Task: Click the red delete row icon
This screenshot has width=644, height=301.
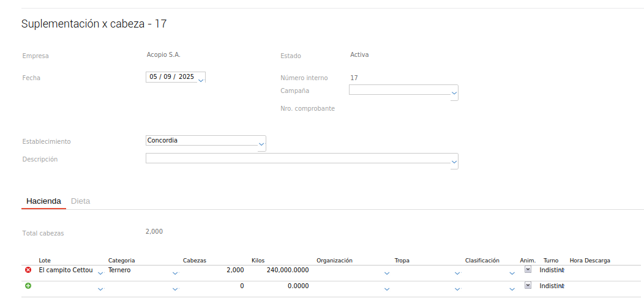Action: 28,270
